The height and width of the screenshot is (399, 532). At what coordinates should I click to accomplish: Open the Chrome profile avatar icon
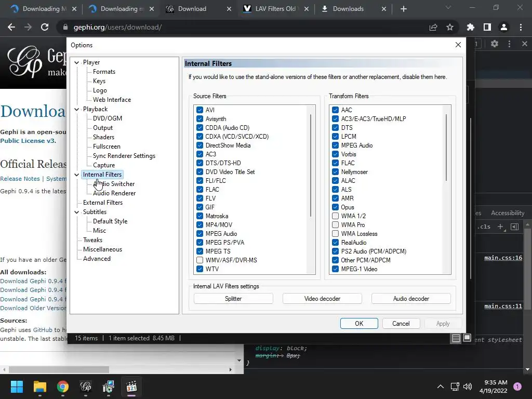504,27
